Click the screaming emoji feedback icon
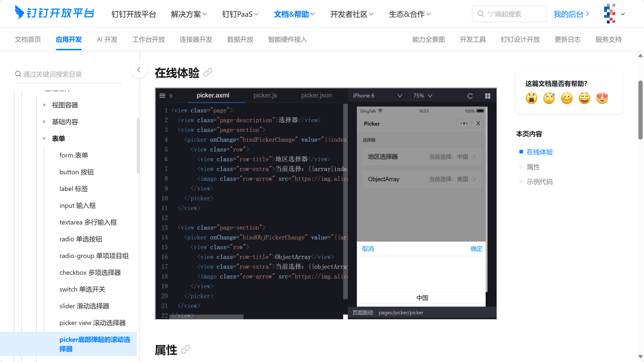This screenshot has width=644, height=362. pos(531,98)
